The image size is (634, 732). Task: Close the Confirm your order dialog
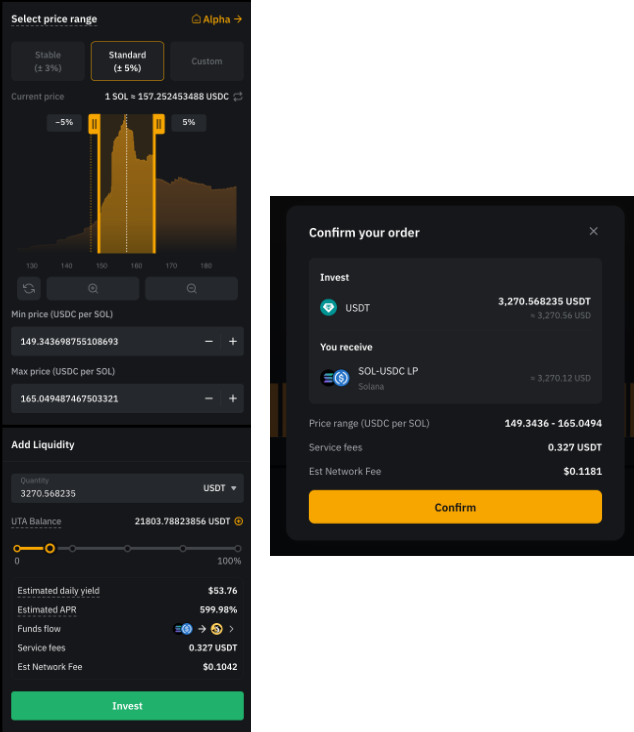[x=593, y=231]
